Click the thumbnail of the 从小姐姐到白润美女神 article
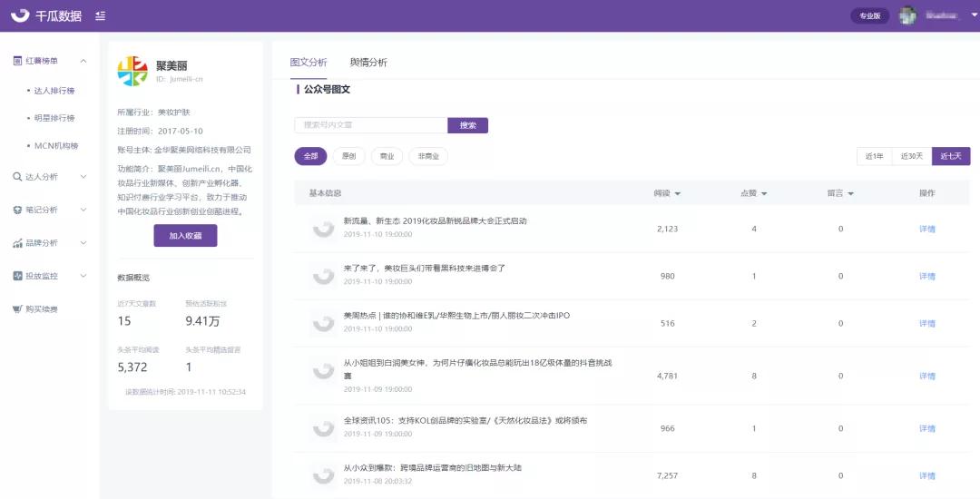This screenshot has width=980, height=499. tap(324, 371)
